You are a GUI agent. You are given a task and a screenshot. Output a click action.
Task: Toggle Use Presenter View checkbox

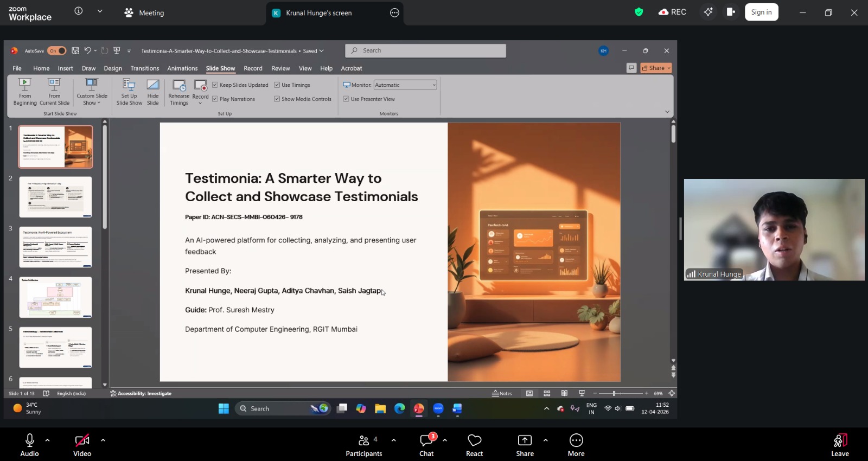(x=346, y=99)
